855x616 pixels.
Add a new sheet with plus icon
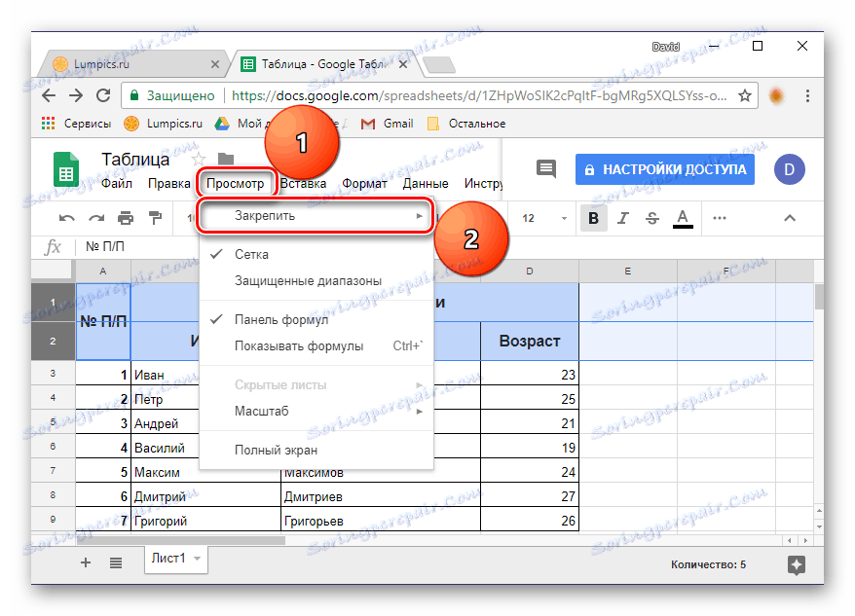[x=86, y=562]
